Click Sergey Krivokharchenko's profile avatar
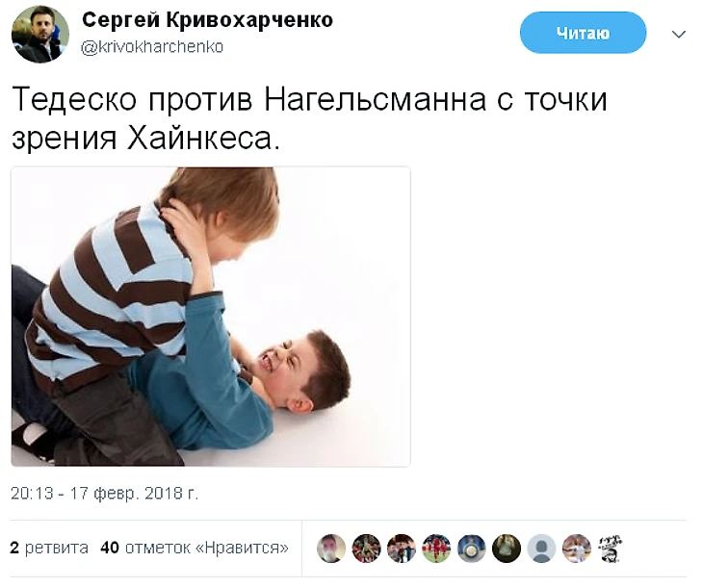The height and width of the screenshot is (588, 703). click(x=39, y=34)
